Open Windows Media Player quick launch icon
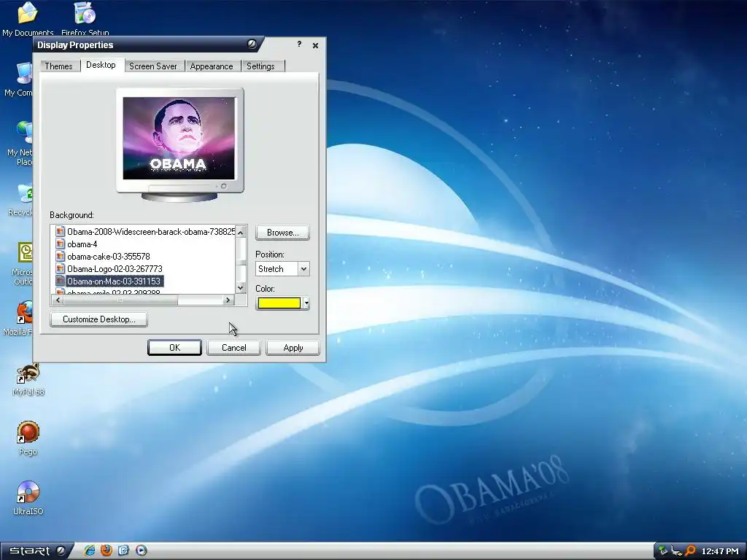The image size is (747, 560). pyautogui.click(x=141, y=551)
